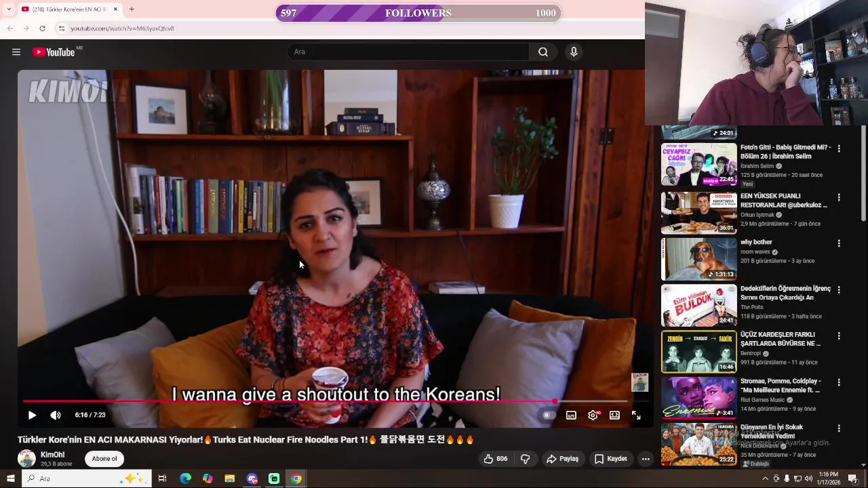
Task: Share the video with Paylaş
Action: (x=563, y=459)
